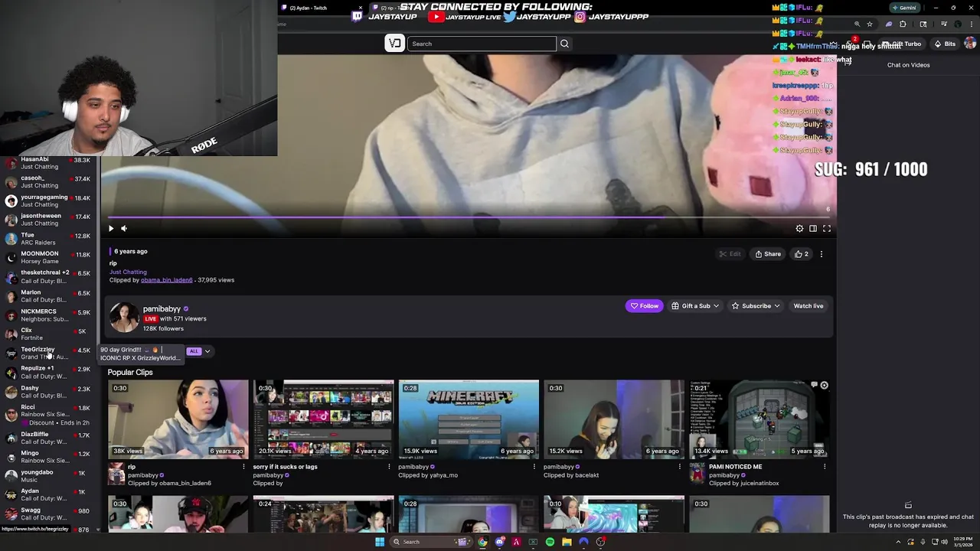Open Gemini in the browser title bar
Screen dimensions: 980x551
(x=903, y=8)
